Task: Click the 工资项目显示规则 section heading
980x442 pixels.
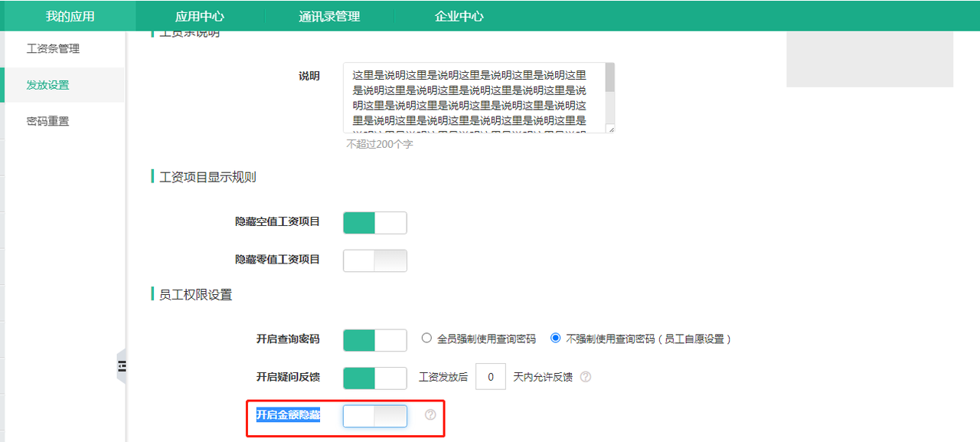Action: [207, 177]
